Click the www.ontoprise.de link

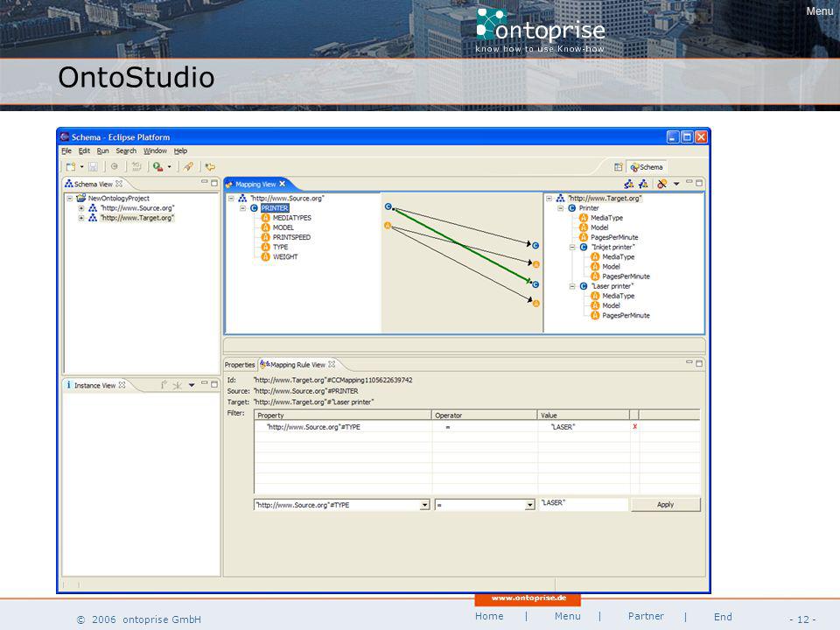(x=528, y=598)
